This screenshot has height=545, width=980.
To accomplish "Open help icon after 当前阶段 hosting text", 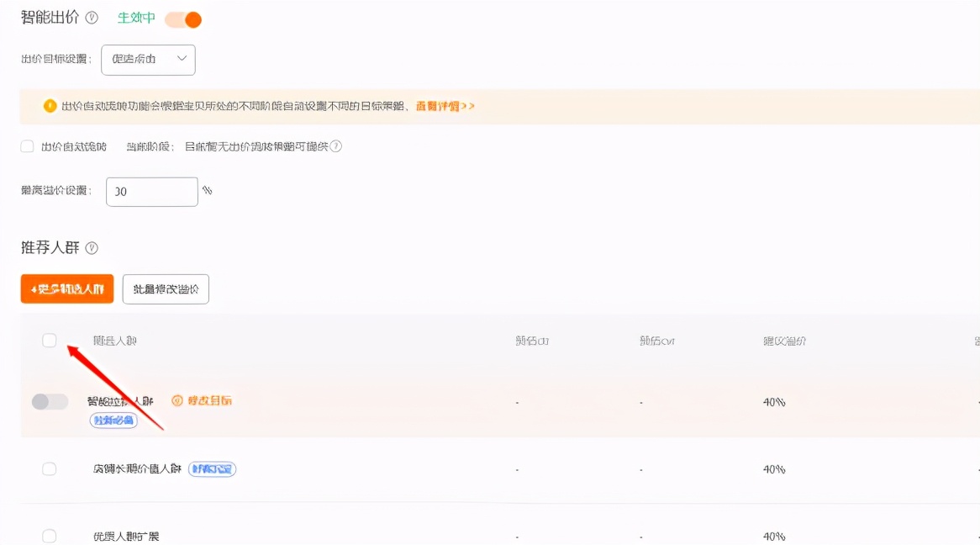I will pyautogui.click(x=335, y=146).
